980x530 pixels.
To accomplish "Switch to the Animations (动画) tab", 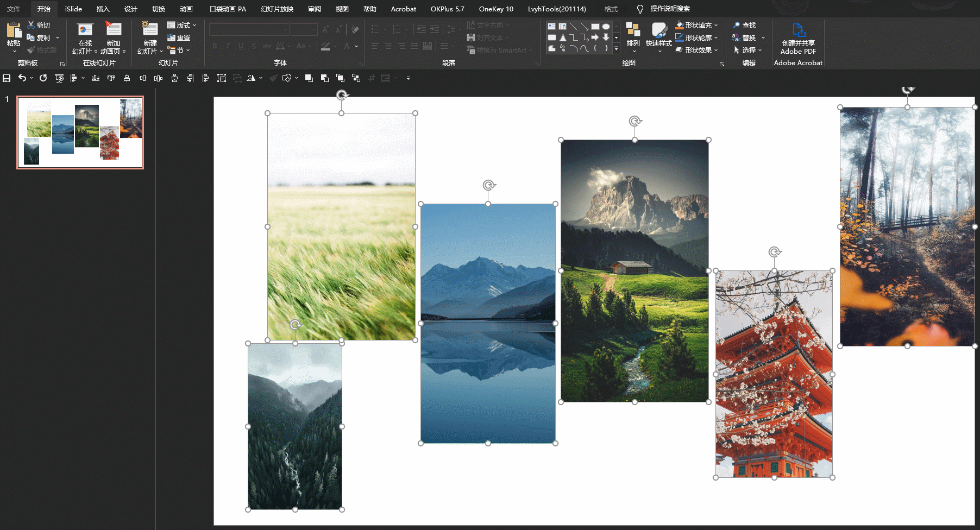I will click(x=186, y=9).
